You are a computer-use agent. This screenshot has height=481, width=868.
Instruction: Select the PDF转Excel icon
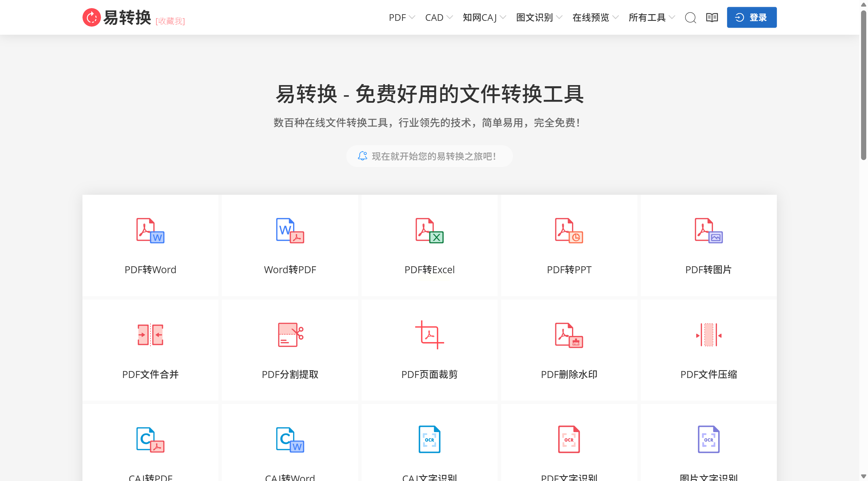point(429,231)
